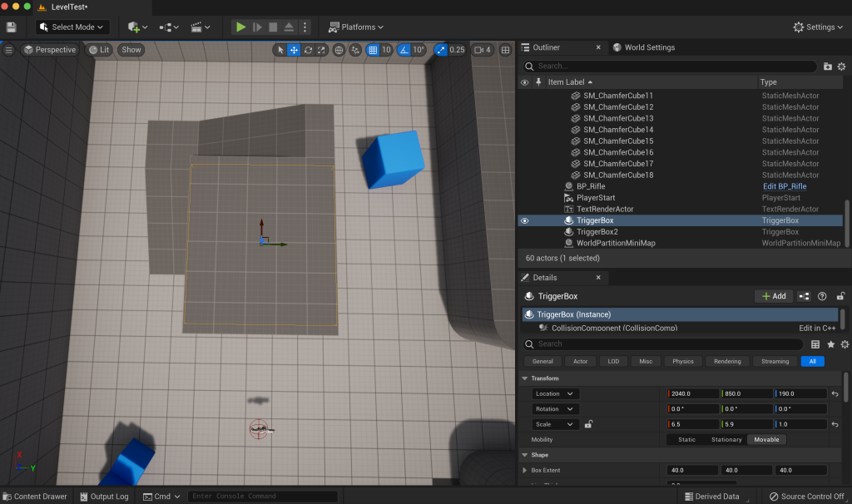Viewport: 852px width, 504px height.
Task: Click favorites star in Details panel
Action: (830, 344)
